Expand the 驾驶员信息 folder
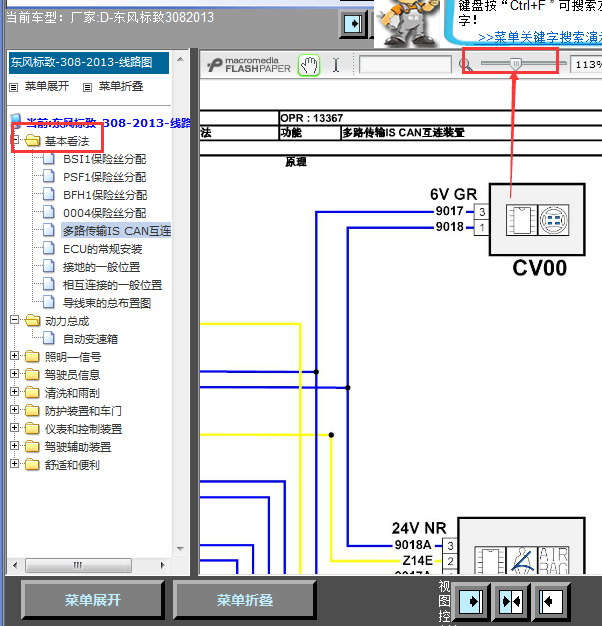The width and height of the screenshot is (602, 626). 15,374
